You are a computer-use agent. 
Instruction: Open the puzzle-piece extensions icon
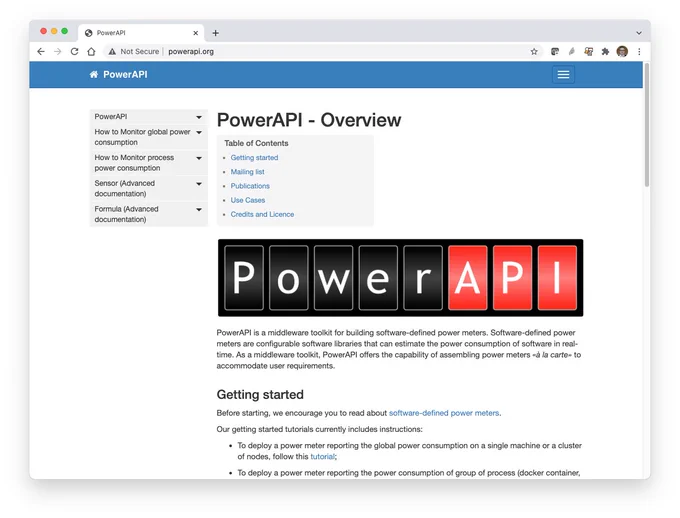(x=605, y=52)
